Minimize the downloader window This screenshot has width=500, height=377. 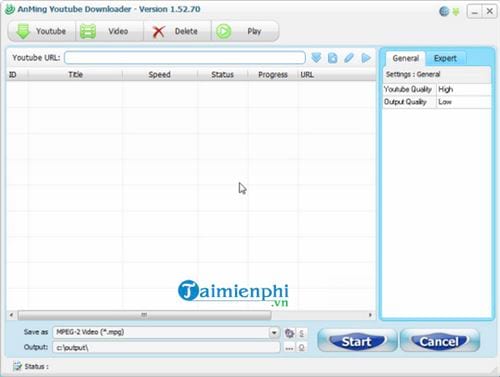pyautogui.click(x=475, y=12)
